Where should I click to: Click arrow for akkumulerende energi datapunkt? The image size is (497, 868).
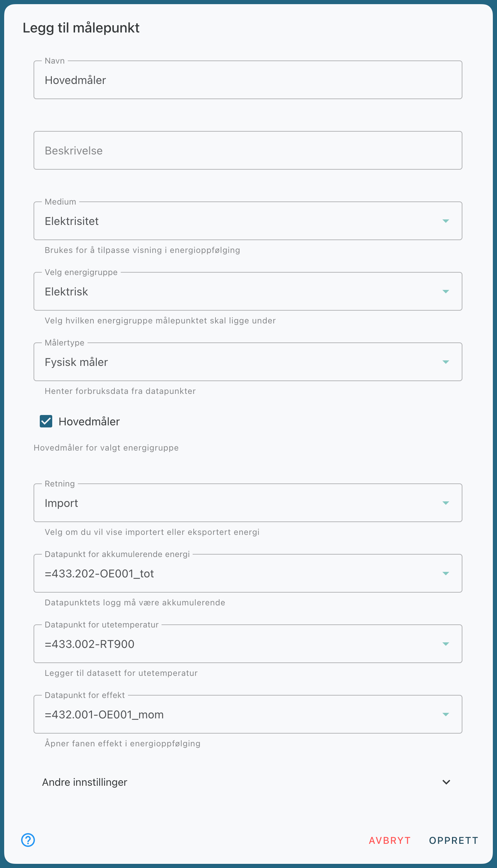446,573
